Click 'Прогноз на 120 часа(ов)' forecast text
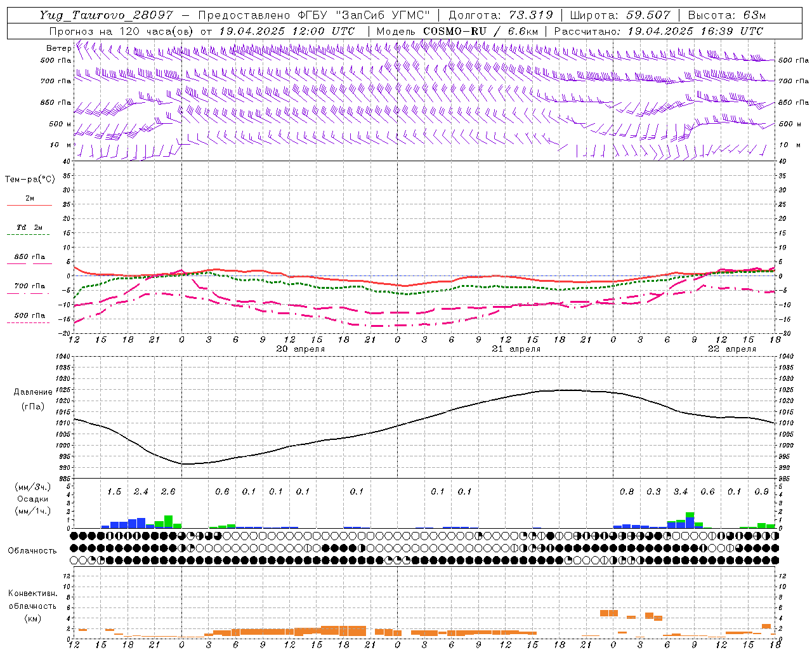 [122, 31]
